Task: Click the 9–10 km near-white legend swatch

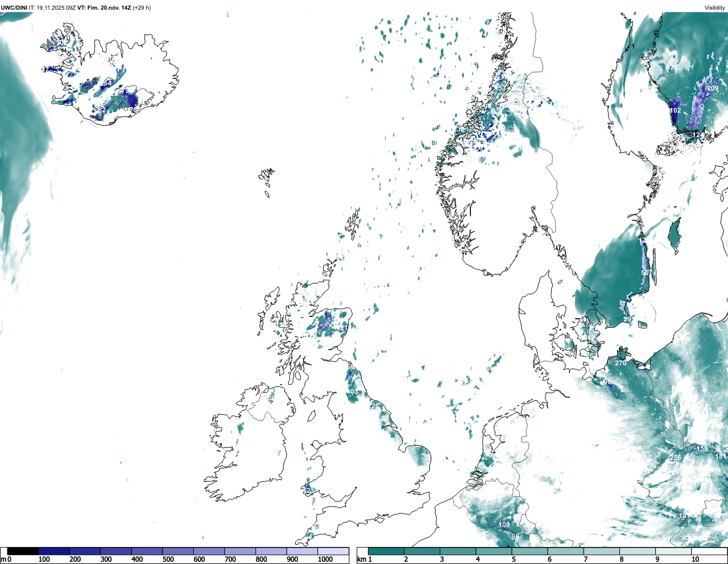Action: (675, 551)
